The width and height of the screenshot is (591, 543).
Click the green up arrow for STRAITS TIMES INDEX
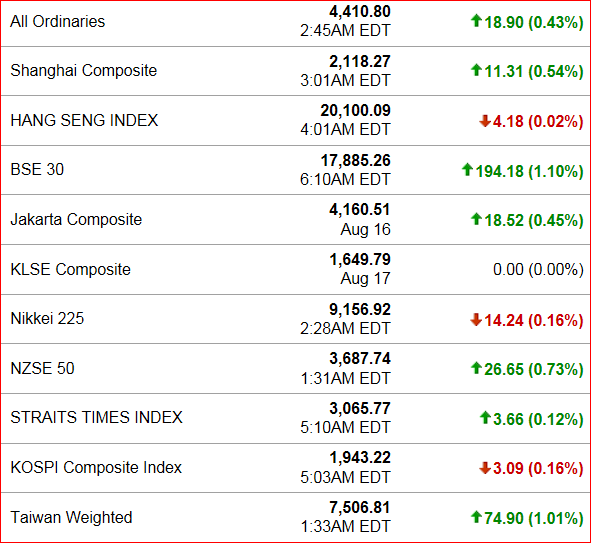tap(485, 418)
